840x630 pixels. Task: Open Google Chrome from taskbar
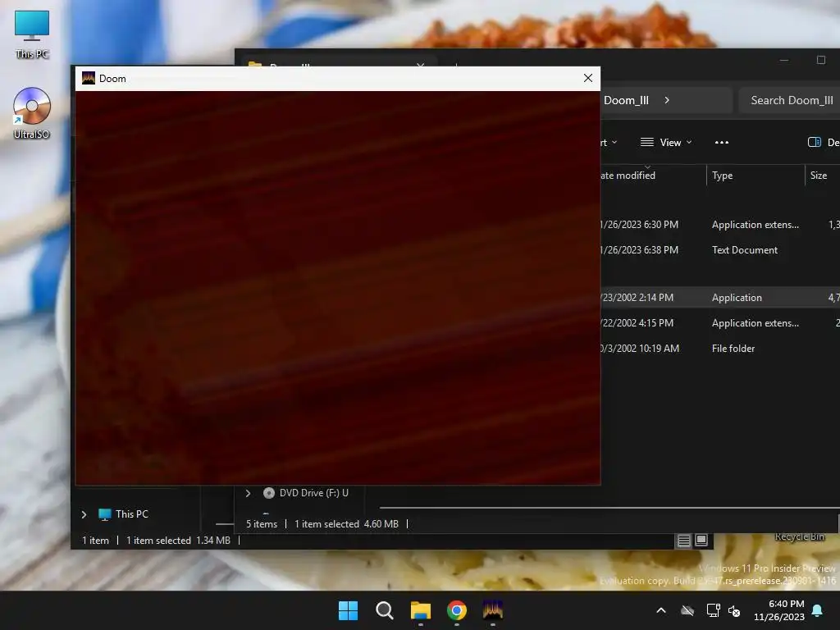coord(457,610)
